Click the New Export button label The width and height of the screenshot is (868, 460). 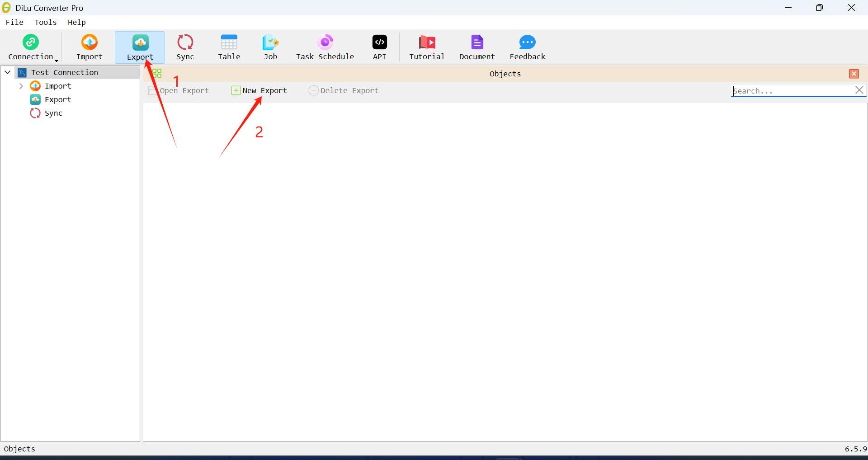coord(265,90)
